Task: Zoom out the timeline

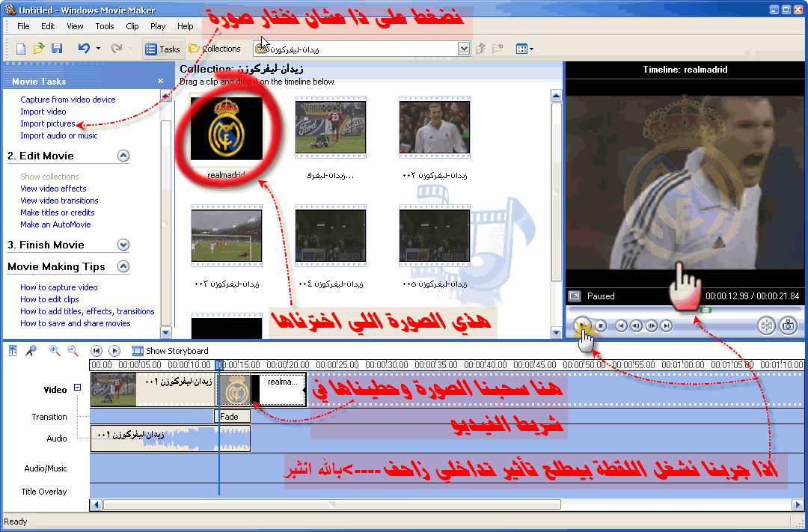Action: pos(73,351)
